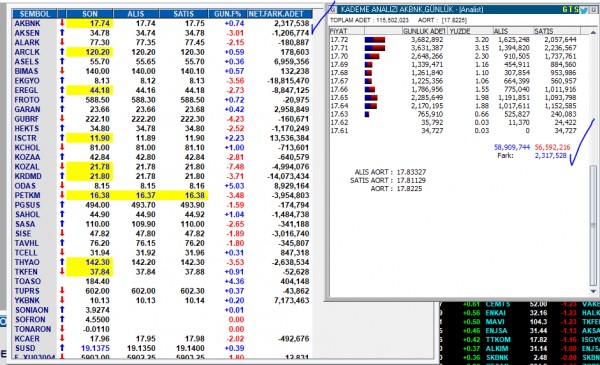Click the blue up arrow beside ASELS

pos(62,62)
